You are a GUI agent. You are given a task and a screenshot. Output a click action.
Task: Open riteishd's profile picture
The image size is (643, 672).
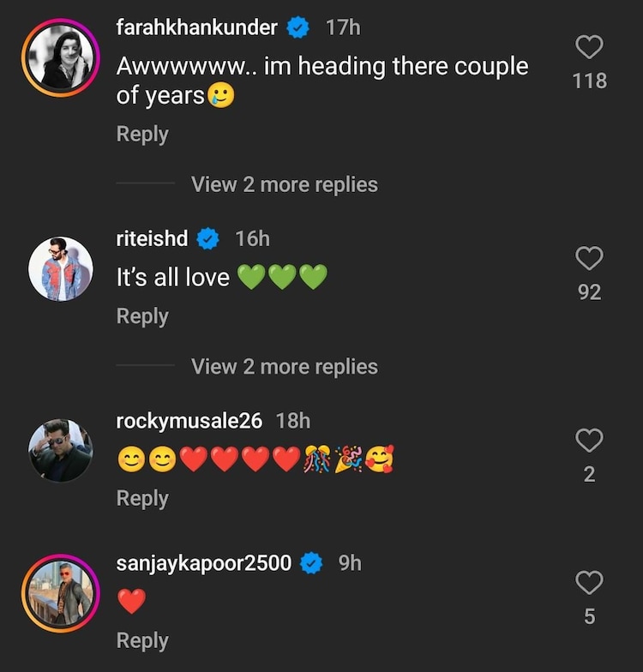(x=61, y=268)
